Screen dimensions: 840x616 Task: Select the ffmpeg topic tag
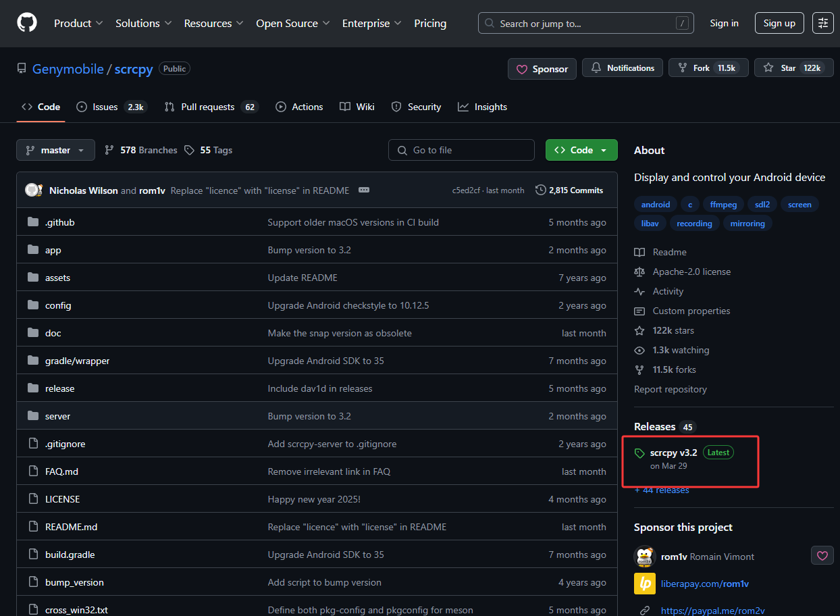coord(724,204)
